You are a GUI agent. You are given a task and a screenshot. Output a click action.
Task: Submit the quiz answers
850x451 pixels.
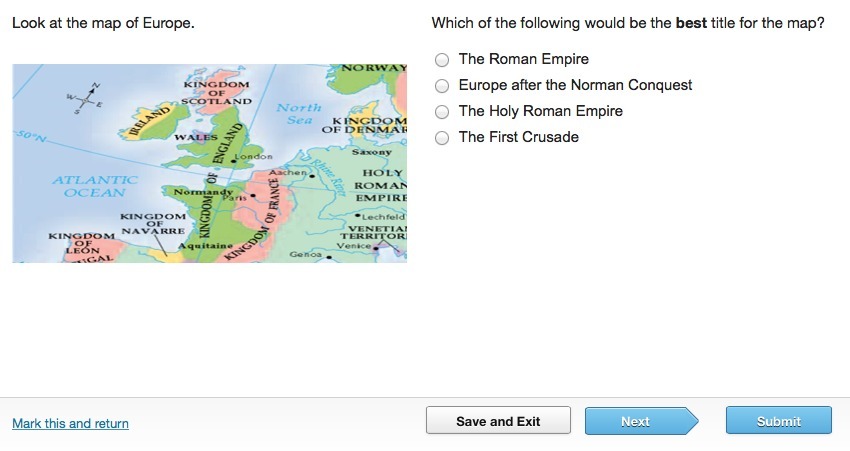[x=778, y=421]
